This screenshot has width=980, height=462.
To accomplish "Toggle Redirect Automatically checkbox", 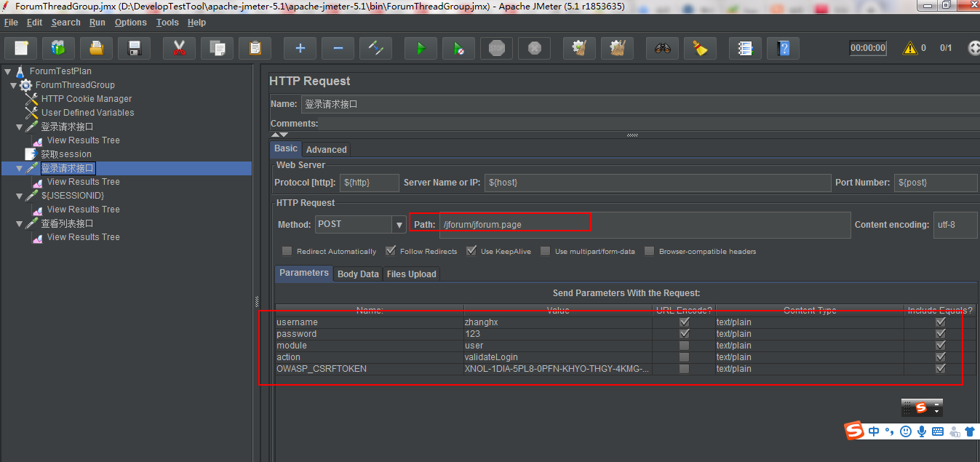I will pos(287,251).
